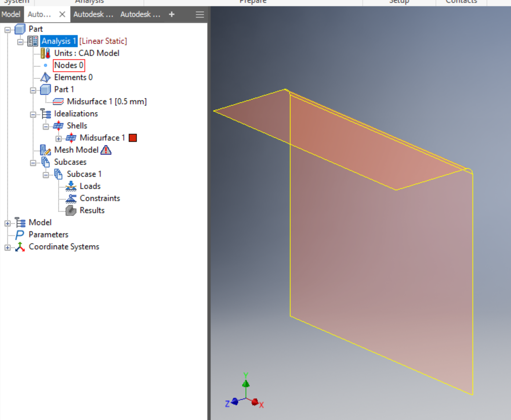This screenshot has width=511, height=420.
Task: Select the Parameters item icon
Action: 19,235
